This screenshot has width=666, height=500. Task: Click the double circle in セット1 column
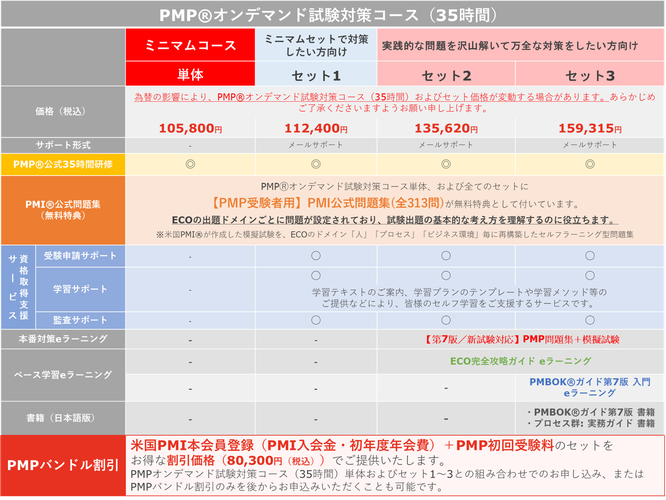pos(316,164)
